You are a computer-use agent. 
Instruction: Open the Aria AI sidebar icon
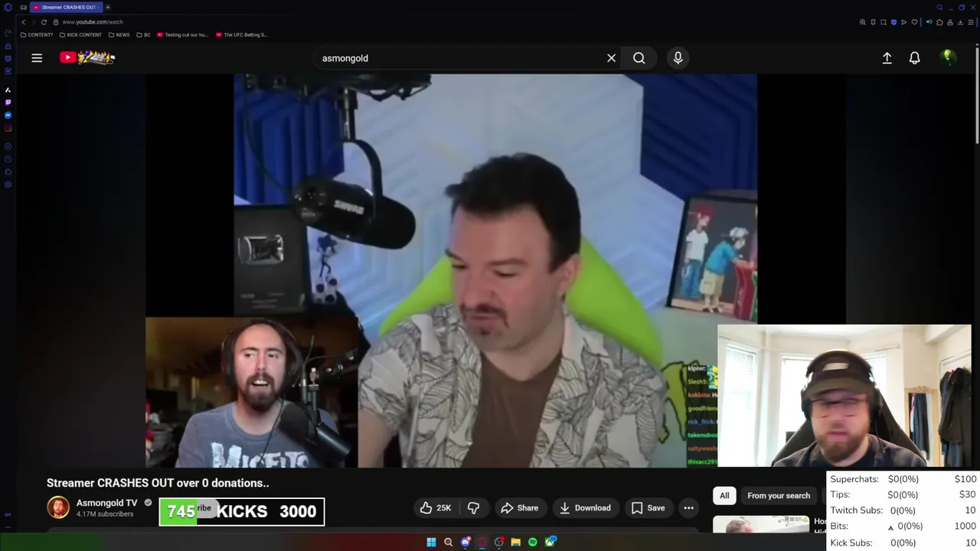point(8,90)
